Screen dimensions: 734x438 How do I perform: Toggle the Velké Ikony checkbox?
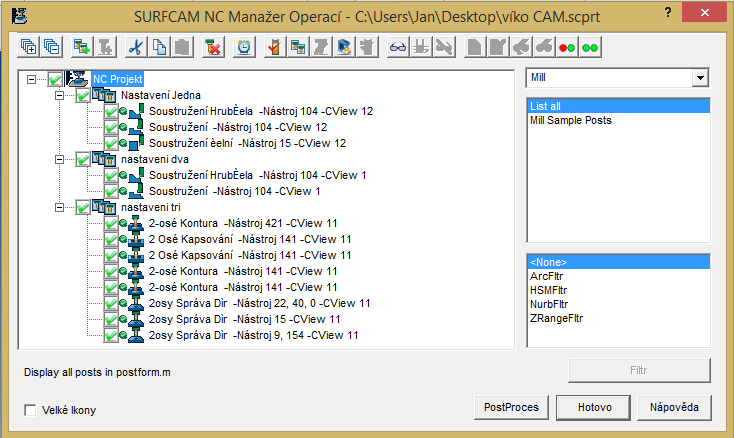pos(30,410)
